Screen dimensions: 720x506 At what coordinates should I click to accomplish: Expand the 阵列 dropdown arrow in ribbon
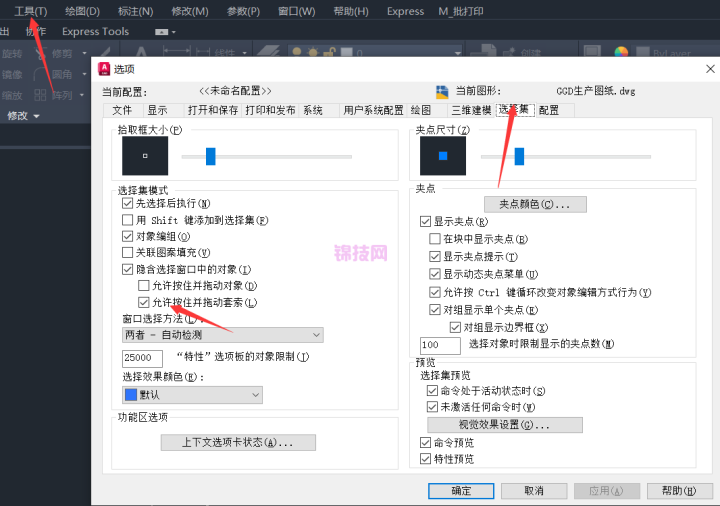click(x=82, y=95)
